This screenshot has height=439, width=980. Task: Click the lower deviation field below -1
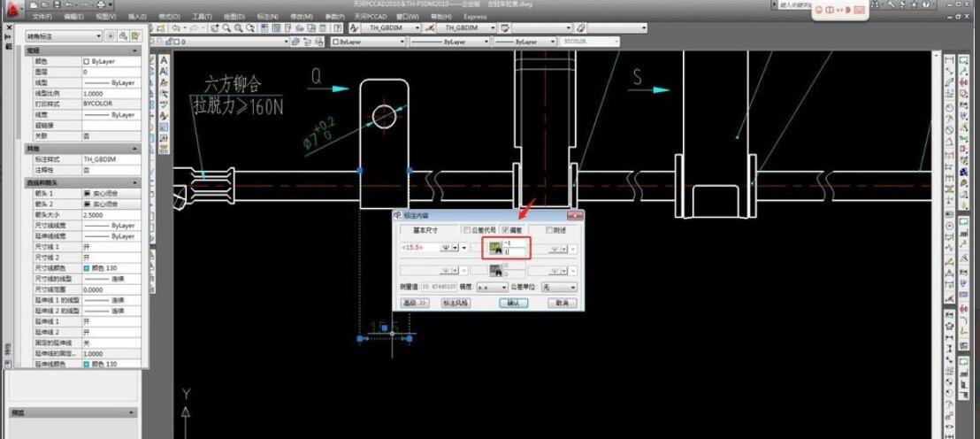pyautogui.click(x=517, y=251)
